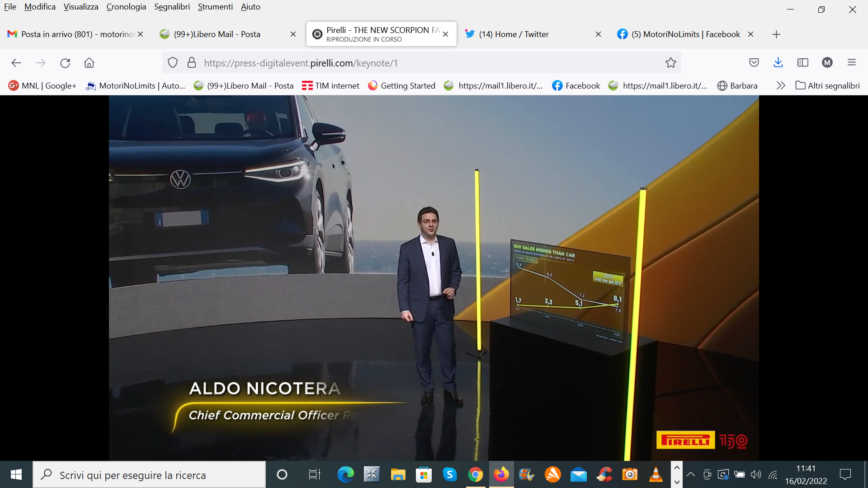868x488 pixels.
Task: Show hidden system tray icons
Action: 690,474
